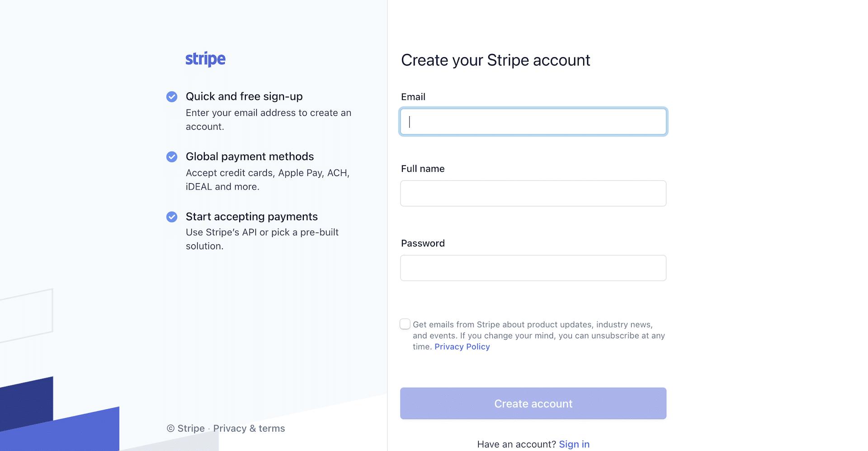Click the Start accepting payments heading
Viewport: 868px width, 451px height.
[x=252, y=217]
